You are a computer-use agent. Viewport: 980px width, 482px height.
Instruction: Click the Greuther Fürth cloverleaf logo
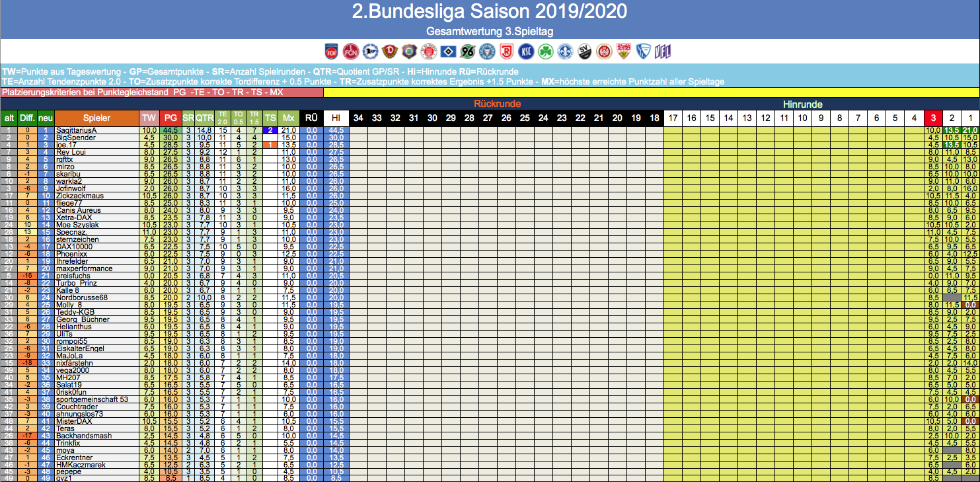pos(546,52)
